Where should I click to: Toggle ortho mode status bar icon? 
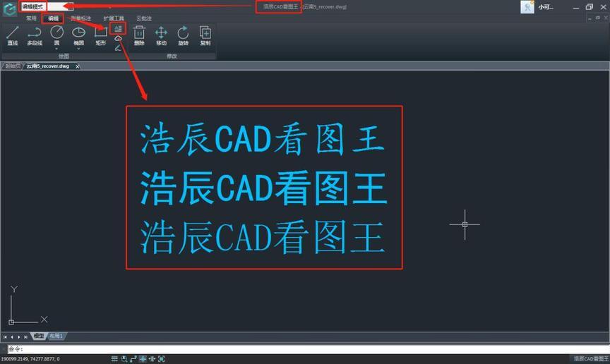tap(133, 359)
